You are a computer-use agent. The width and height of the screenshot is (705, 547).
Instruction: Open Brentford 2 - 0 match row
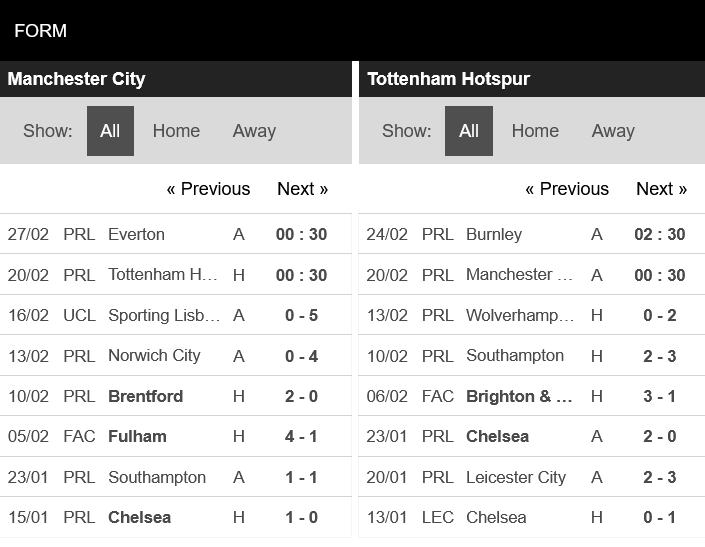click(146, 396)
